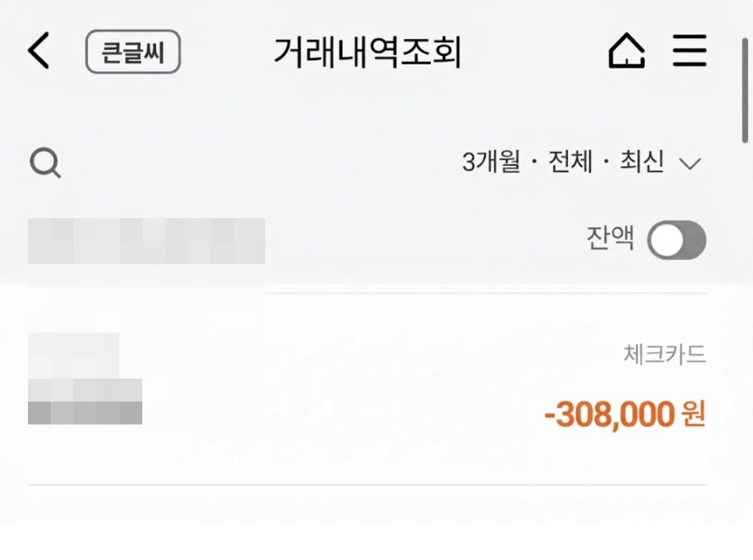Open the check card transaction row details
Image resolution: width=753 pixels, height=560 pixels.
tap(376, 385)
